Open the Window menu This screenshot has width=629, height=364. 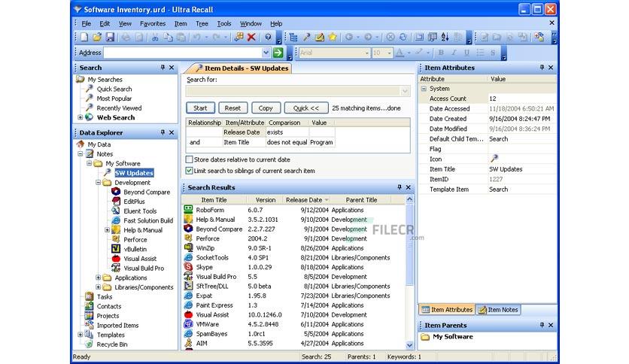(251, 23)
